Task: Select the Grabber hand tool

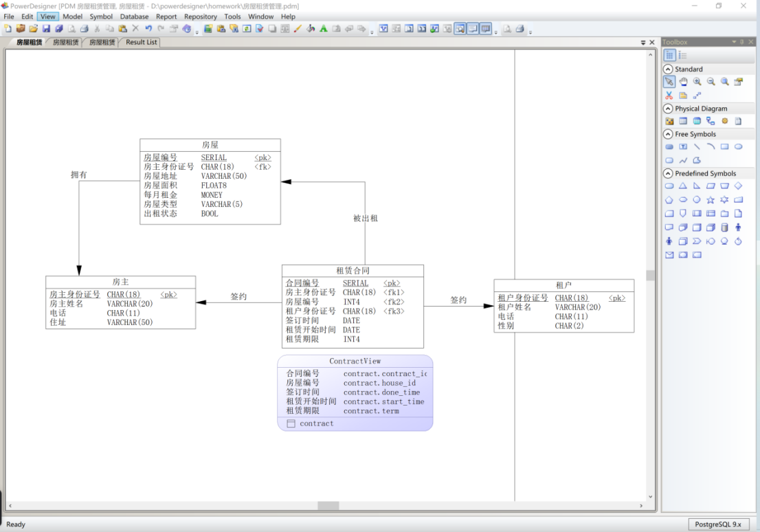Action: (683, 82)
